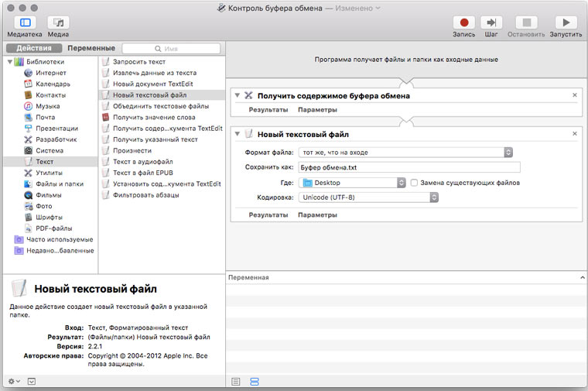Select the Получить указанный текст action
The width and height of the screenshot is (588, 391).
click(x=156, y=139)
